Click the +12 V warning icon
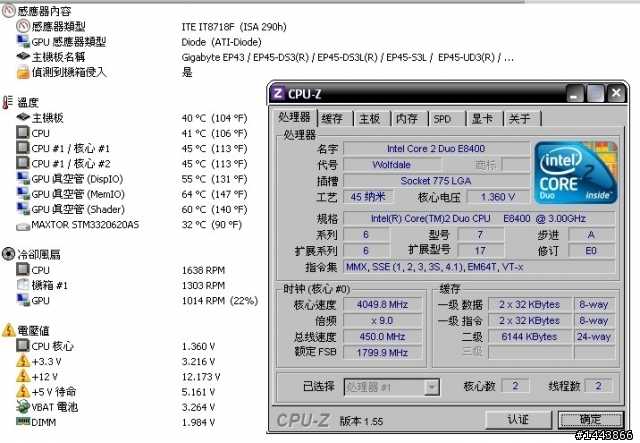 tap(23, 376)
